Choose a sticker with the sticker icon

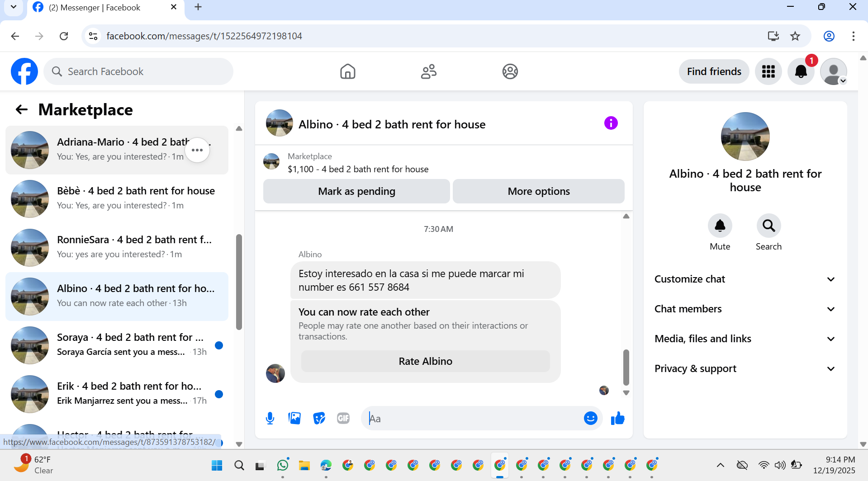319,418
